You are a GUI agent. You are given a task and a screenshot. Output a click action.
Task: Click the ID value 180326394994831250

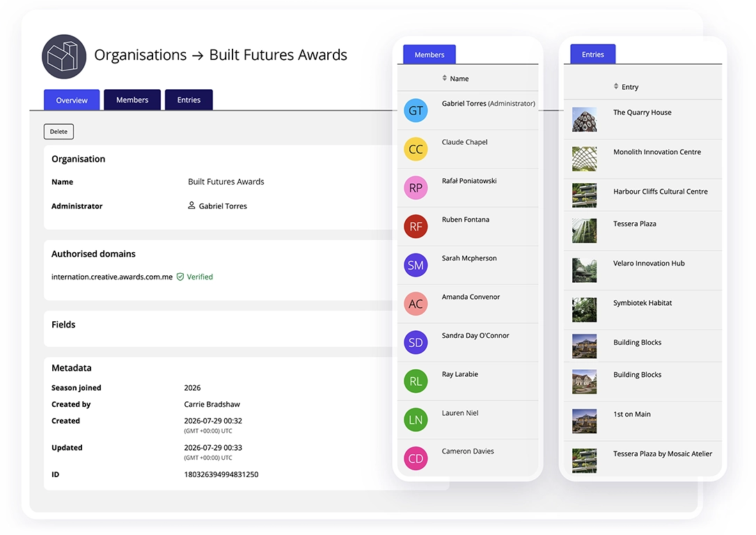click(221, 474)
